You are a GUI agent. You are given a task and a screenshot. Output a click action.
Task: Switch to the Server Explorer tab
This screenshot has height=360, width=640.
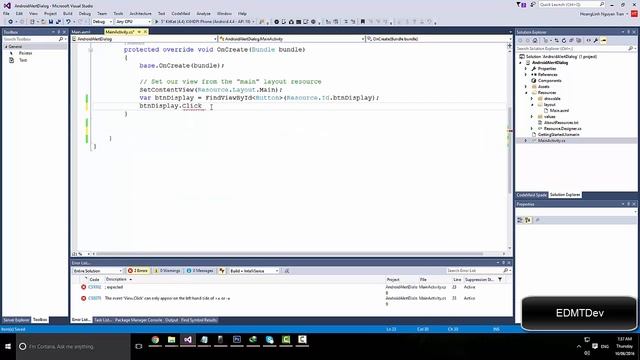coord(16,320)
